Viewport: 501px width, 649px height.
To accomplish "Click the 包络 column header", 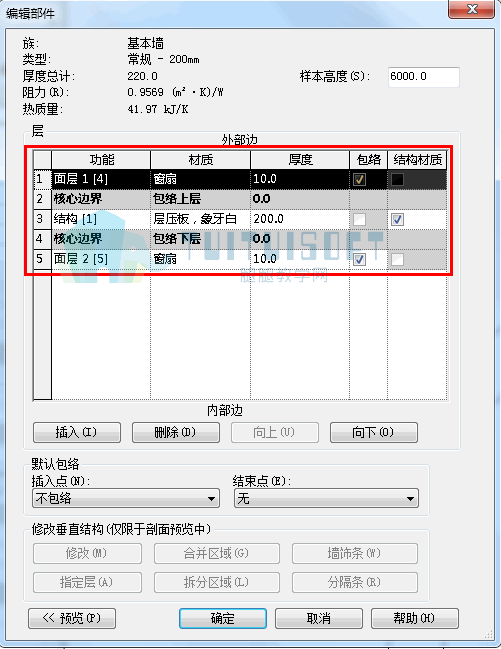I will click(369, 160).
